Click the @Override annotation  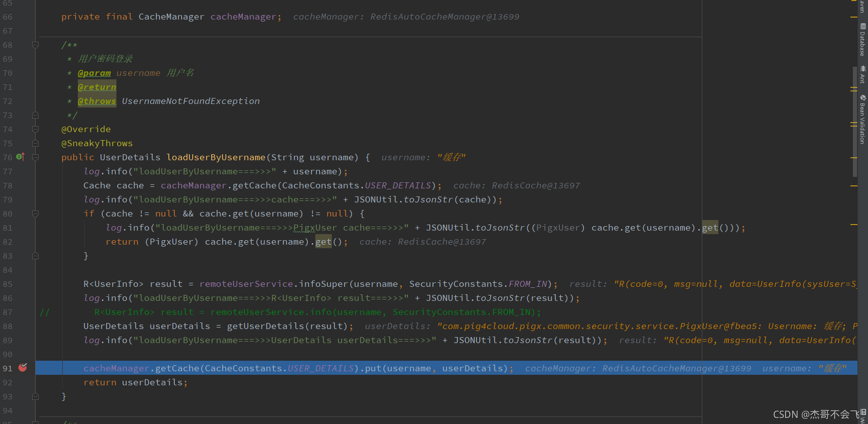tap(86, 129)
